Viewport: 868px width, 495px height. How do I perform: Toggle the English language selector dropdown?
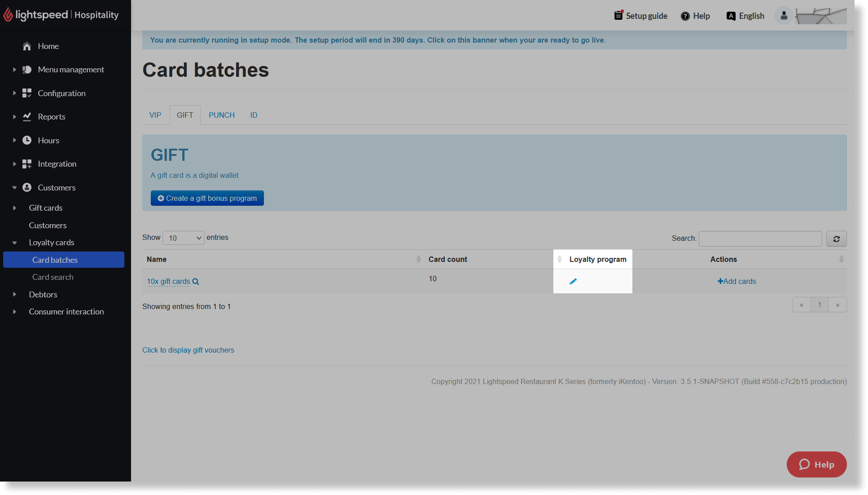click(x=744, y=16)
